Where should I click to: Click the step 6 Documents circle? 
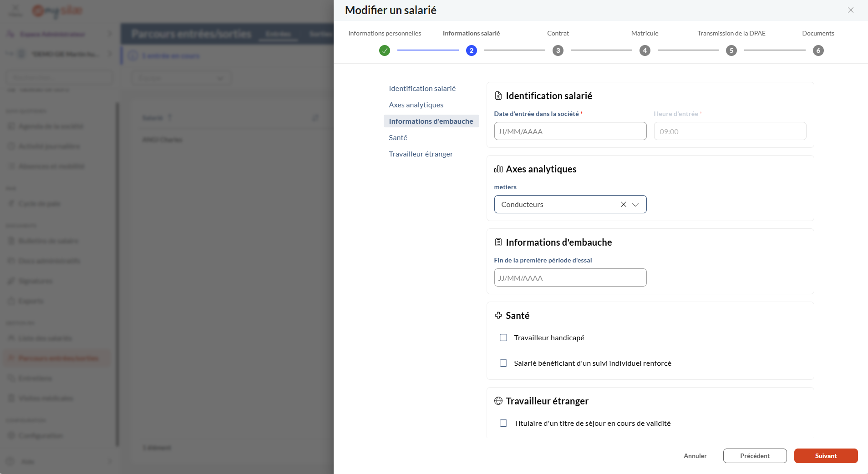tap(818, 50)
